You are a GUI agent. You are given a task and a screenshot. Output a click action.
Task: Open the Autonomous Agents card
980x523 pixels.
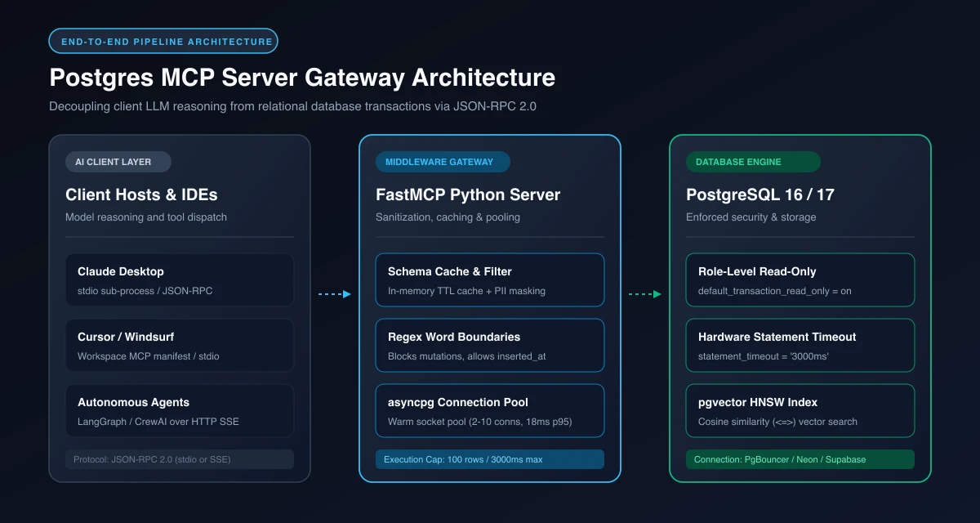[x=180, y=410]
